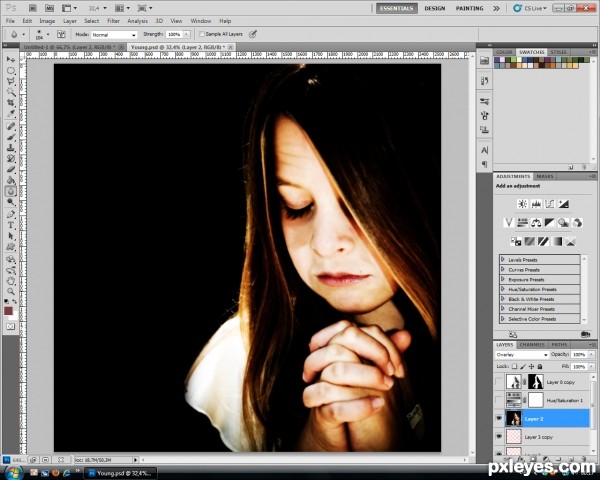Select the Polygonal Lasso tool
The image size is (600, 480).
point(11,82)
